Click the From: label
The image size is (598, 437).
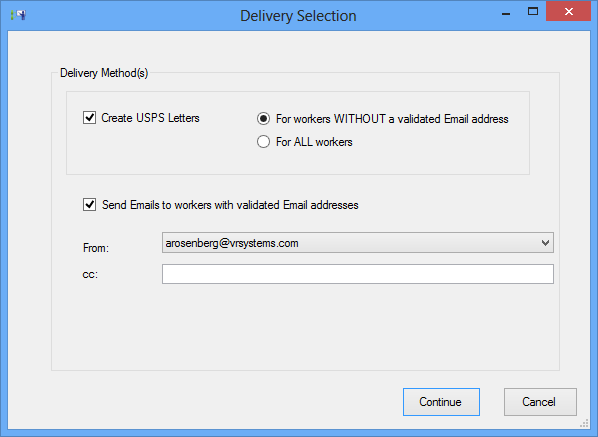tap(96, 248)
